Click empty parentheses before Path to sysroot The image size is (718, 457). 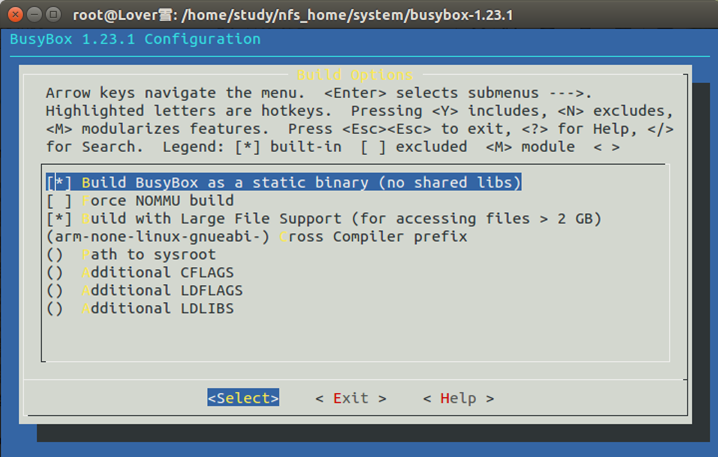click(x=54, y=255)
